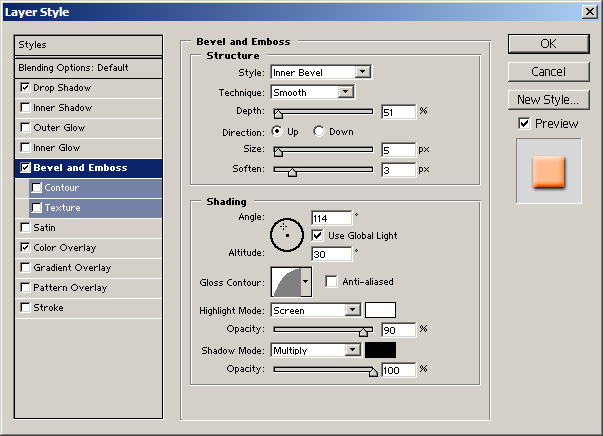Click the New Style... button
Viewport: 603px width, 436px height.
pos(548,100)
